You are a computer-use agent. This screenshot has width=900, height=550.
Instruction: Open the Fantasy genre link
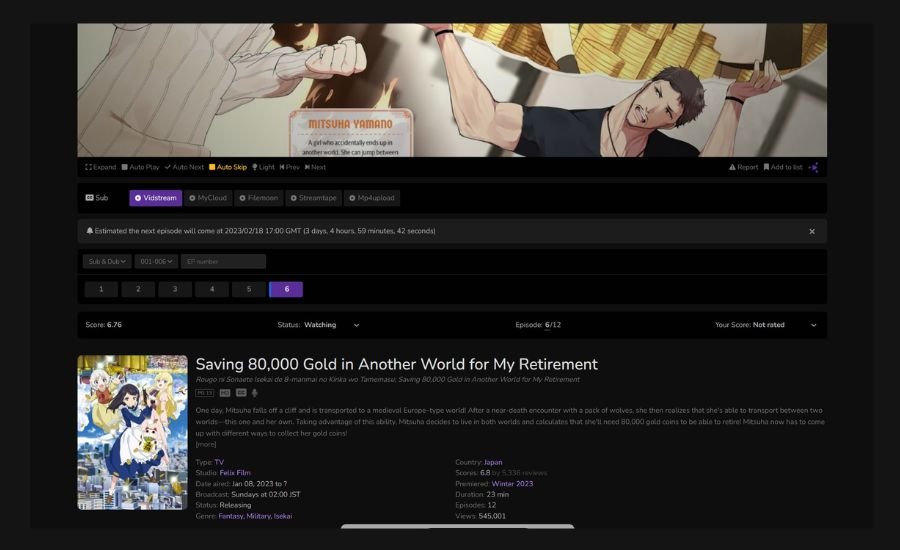tap(231, 516)
